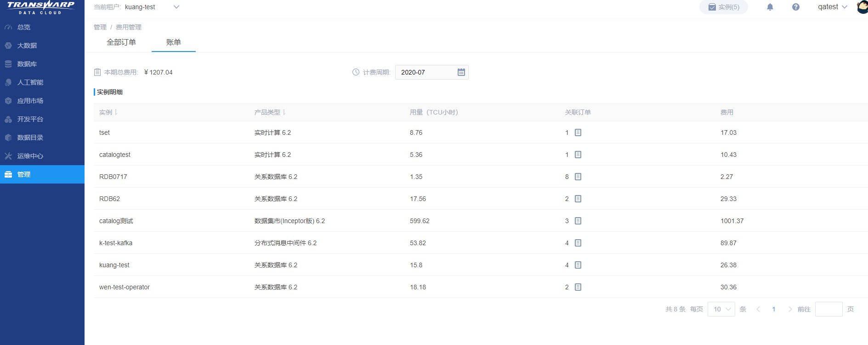View related order details for tset
This screenshot has width=868, height=345.
click(x=578, y=132)
